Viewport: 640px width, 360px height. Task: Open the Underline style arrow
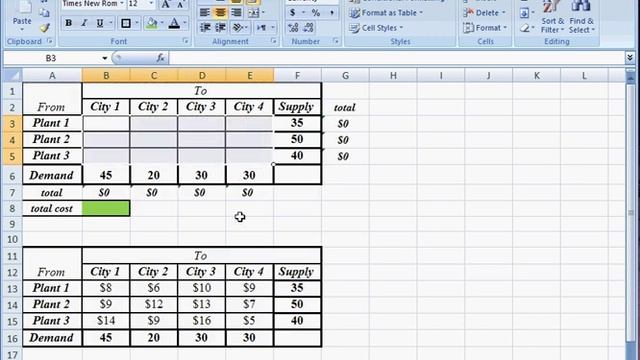(x=111, y=23)
